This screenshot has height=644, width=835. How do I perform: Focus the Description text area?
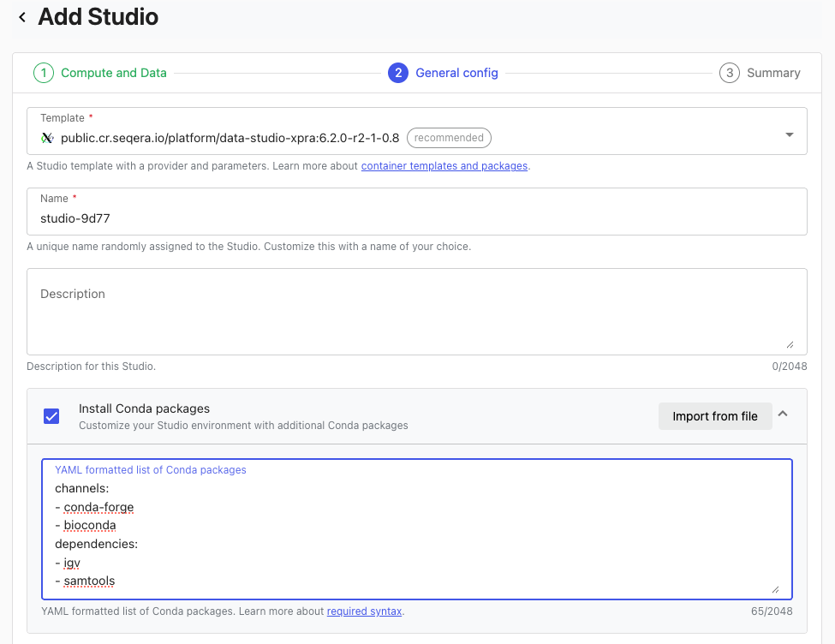click(x=416, y=313)
